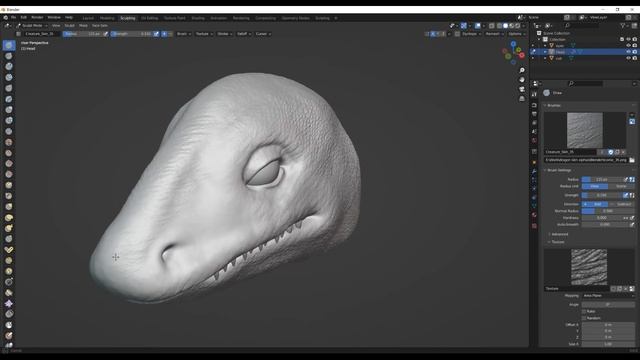Enable the Rake checkbox
Image resolution: width=640 pixels, height=360 pixels.
(584, 311)
